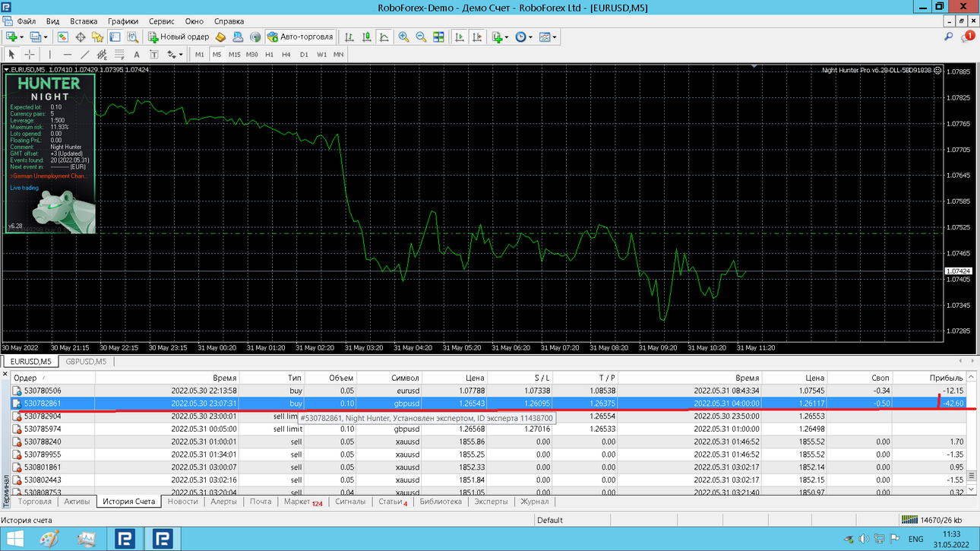Expand the periodicity clock dropdown

pos(530,36)
